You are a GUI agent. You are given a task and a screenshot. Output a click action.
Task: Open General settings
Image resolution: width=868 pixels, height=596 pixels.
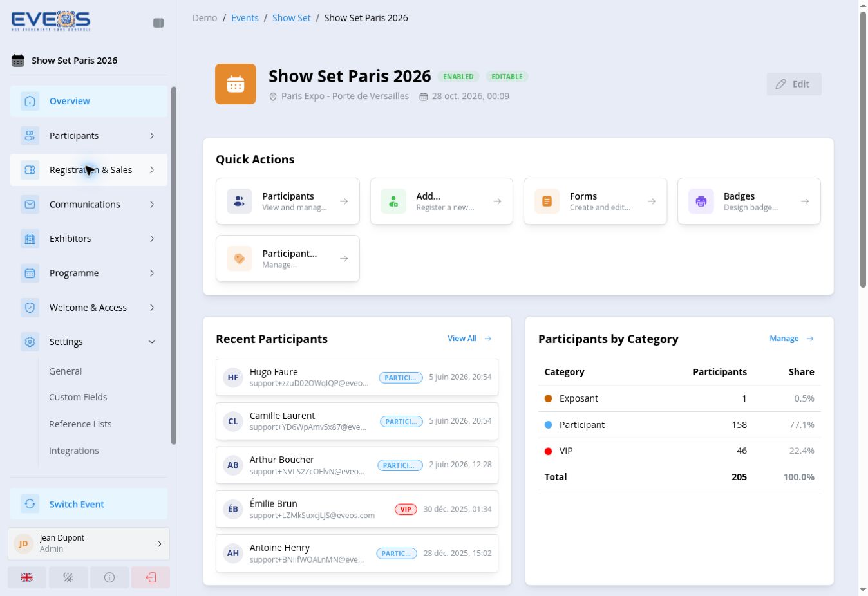(x=66, y=371)
